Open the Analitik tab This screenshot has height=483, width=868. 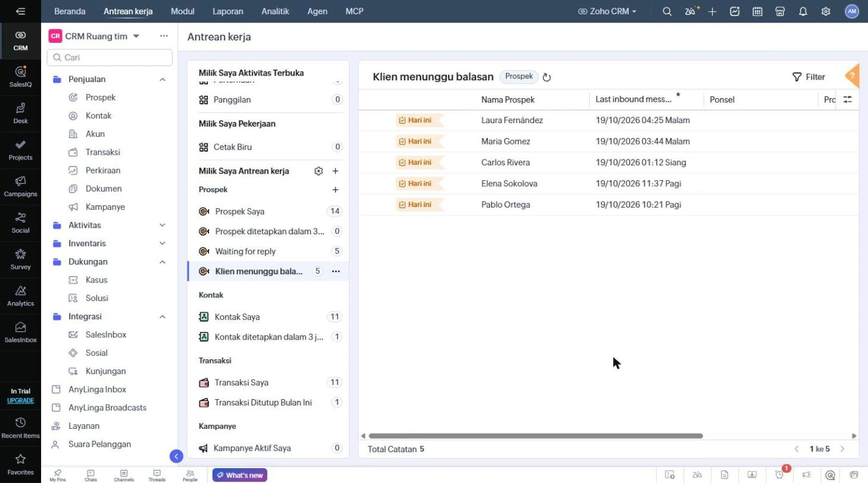click(276, 11)
